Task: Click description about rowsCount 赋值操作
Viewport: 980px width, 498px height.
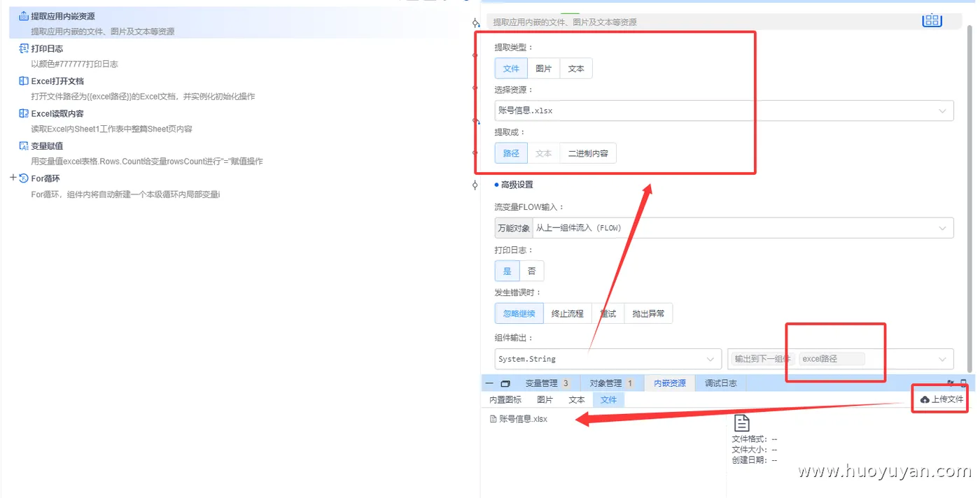Action: (x=147, y=161)
